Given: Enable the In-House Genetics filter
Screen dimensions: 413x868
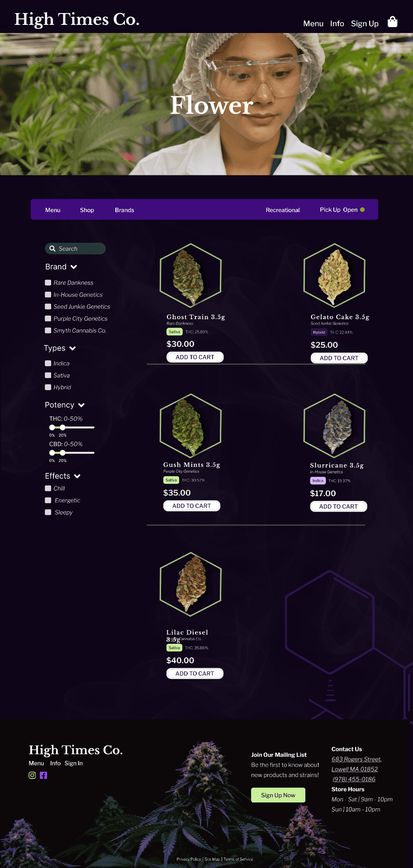Looking at the screenshot, I should (x=48, y=294).
